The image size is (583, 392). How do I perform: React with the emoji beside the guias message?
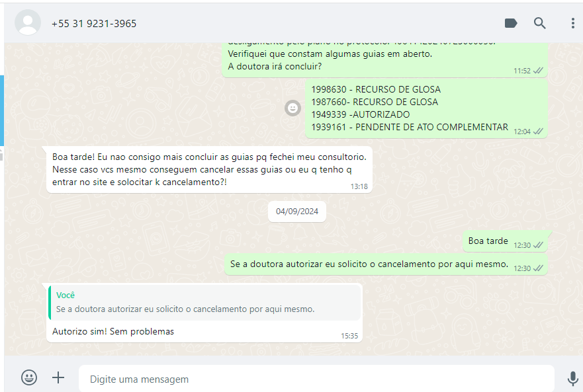click(292, 108)
